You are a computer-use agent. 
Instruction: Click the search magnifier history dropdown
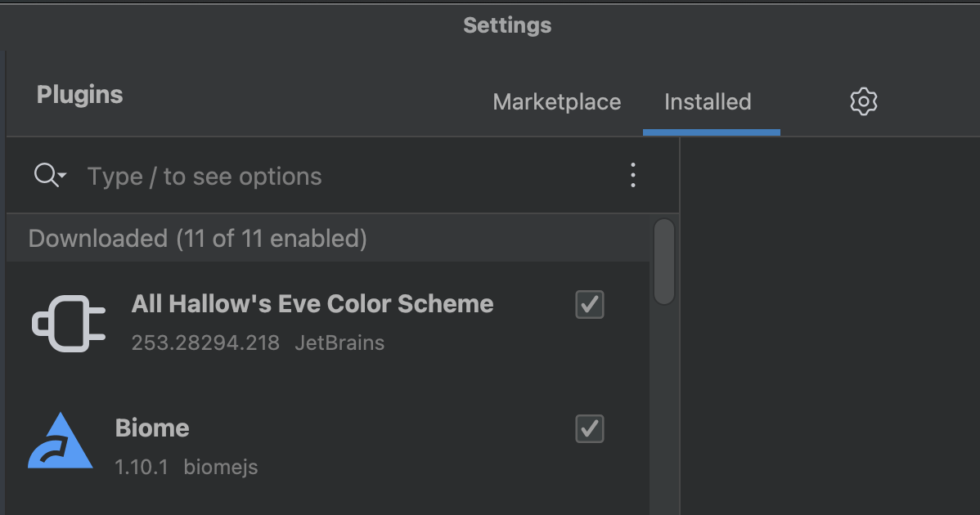[49, 176]
